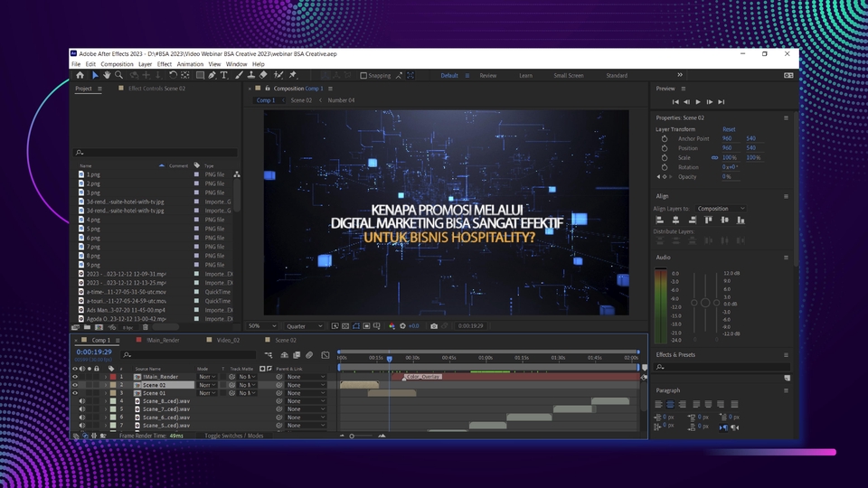Switch to !Main_Render timeline tab
This screenshot has width=868, height=488.
pyautogui.click(x=163, y=341)
